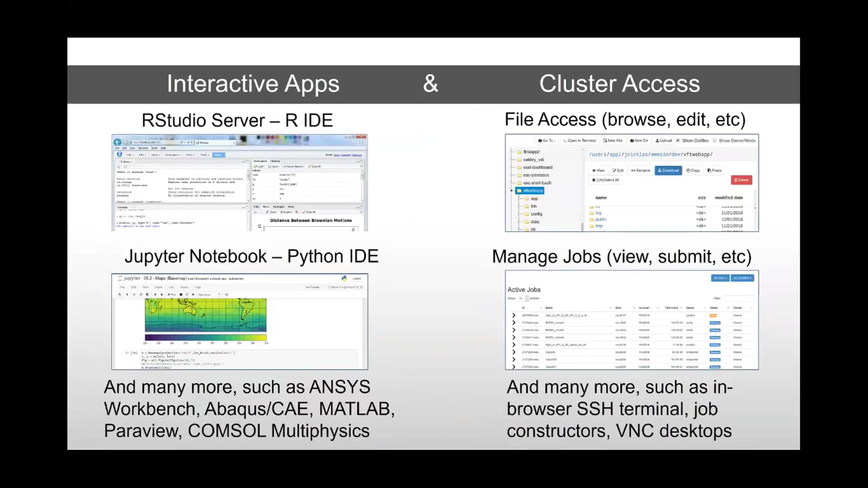The image size is (868, 488).
Task: Click the file browser Edit button
Action: point(618,170)
